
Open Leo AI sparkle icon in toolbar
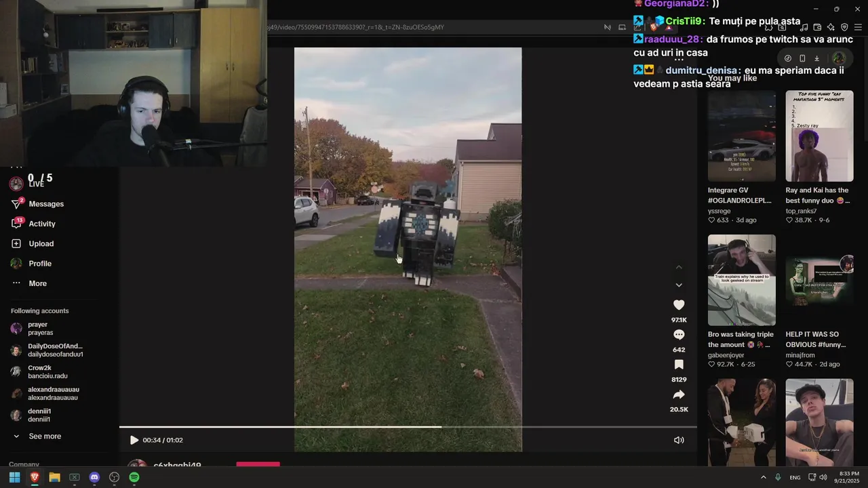point(831,27)
